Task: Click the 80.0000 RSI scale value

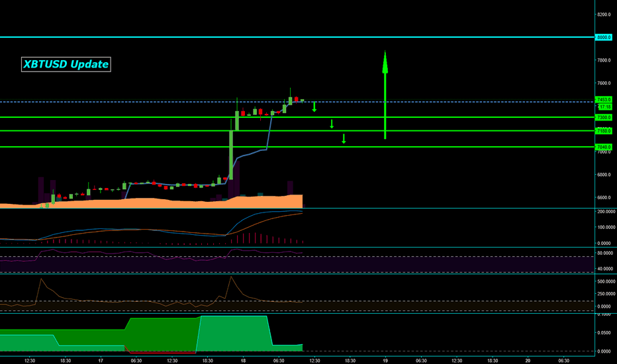Action: tap(605, 253)
